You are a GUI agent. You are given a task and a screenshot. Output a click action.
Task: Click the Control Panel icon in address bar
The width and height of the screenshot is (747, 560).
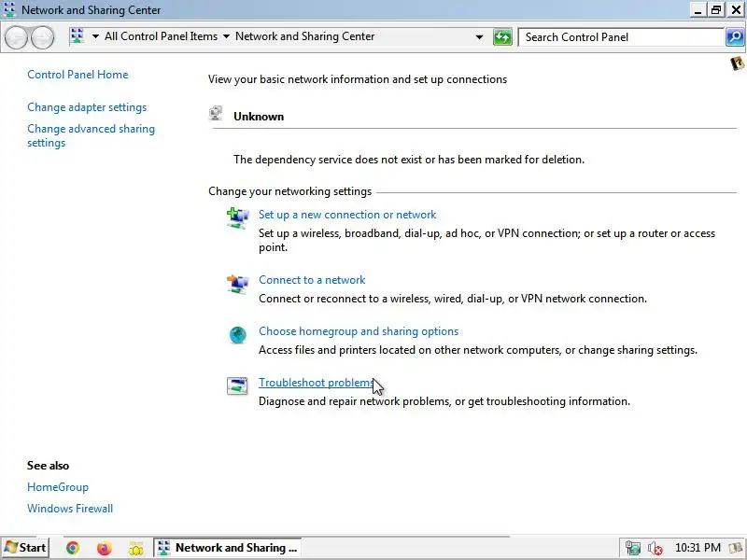point(78,36)
